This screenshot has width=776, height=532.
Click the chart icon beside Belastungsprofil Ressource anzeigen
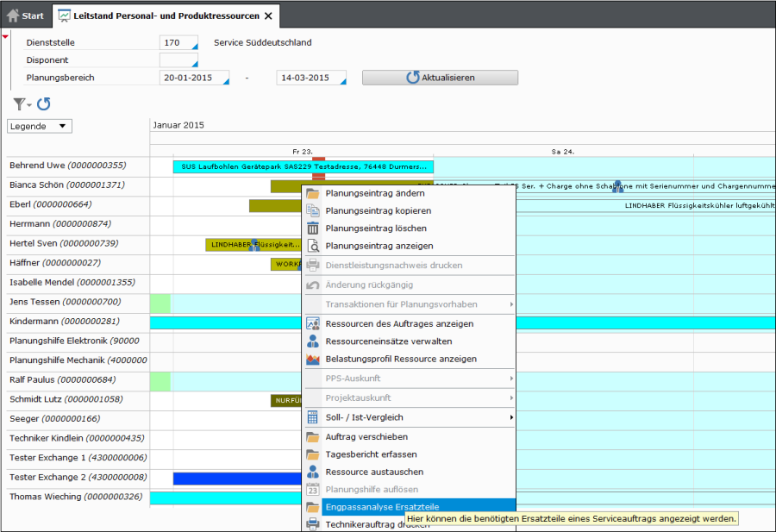[313, 359]
